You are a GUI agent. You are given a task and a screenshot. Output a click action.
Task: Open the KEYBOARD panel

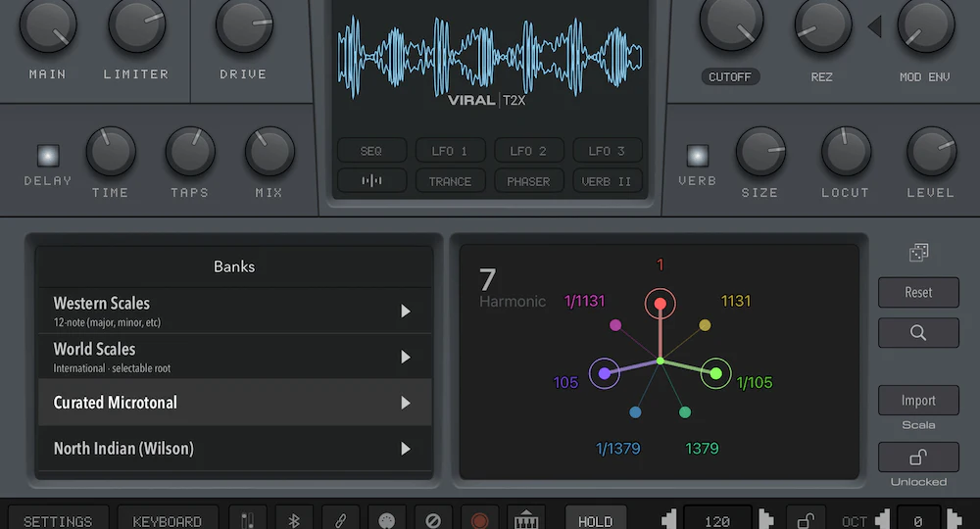click(167, 519)
